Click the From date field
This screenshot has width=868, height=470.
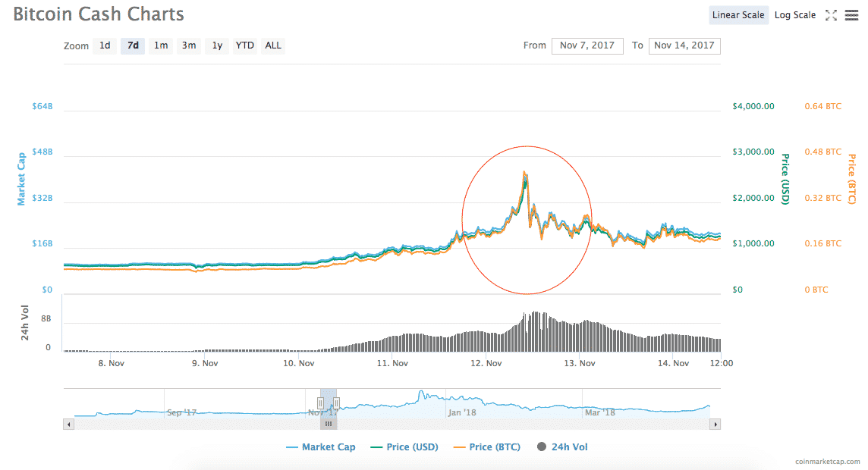(x=587, y=45)
